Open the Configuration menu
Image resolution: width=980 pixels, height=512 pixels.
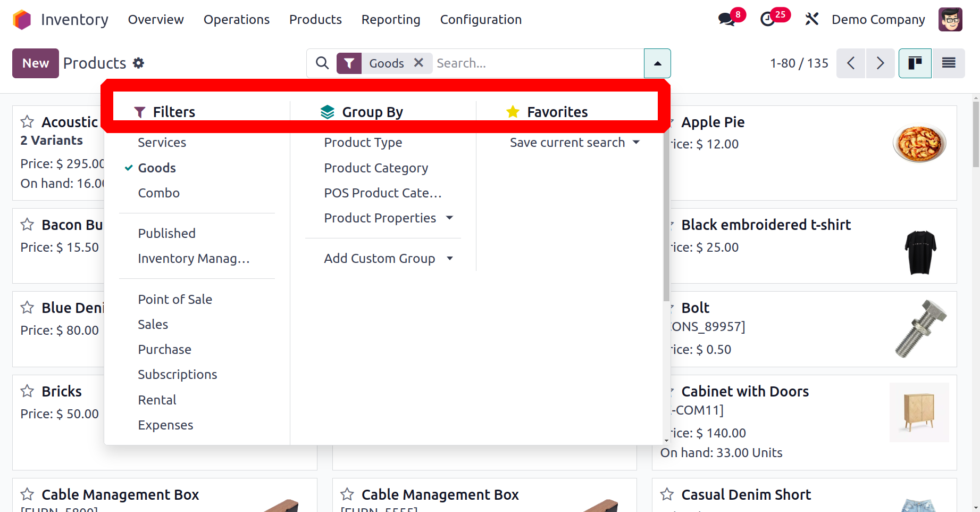point(481,20)
